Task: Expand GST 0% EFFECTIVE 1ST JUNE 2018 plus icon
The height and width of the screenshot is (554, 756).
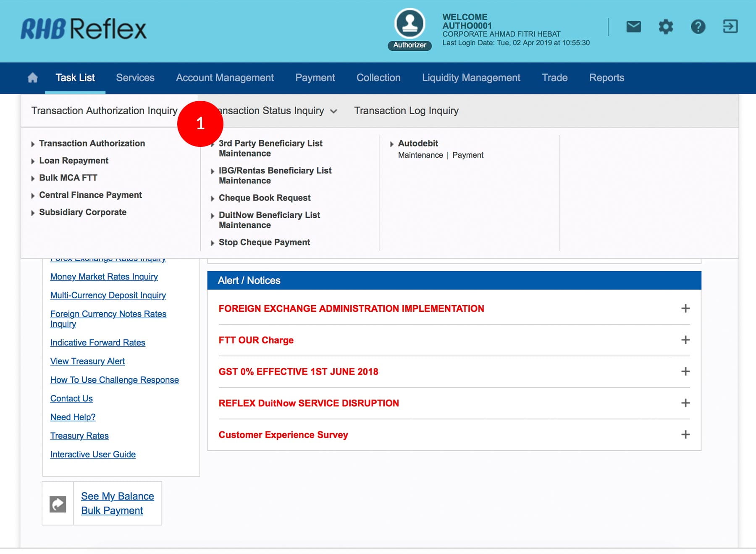Action: (685, 371)
